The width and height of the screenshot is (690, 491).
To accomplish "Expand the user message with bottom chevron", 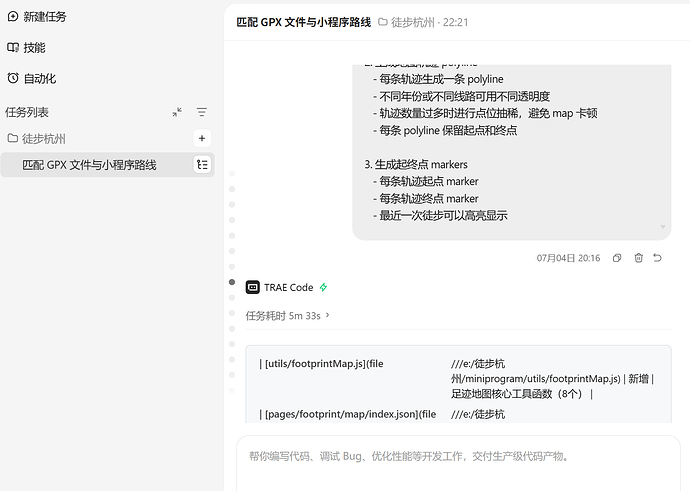I will [x=663, y=227].
